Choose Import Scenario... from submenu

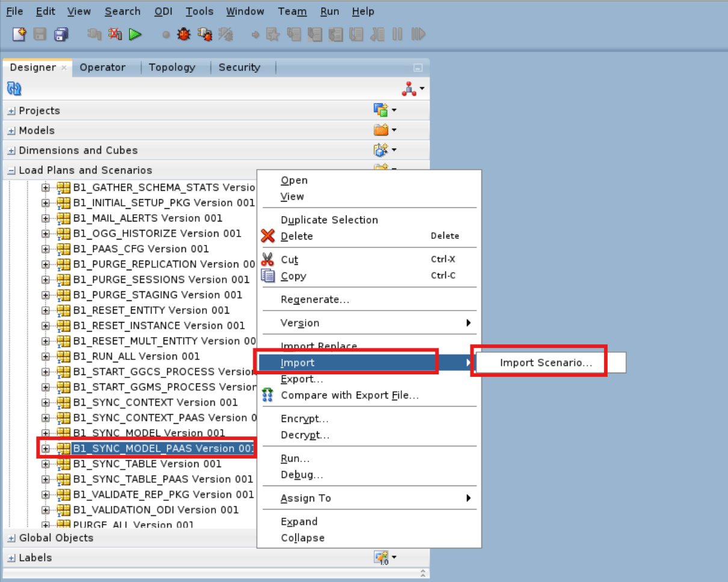tap(546, 363)
